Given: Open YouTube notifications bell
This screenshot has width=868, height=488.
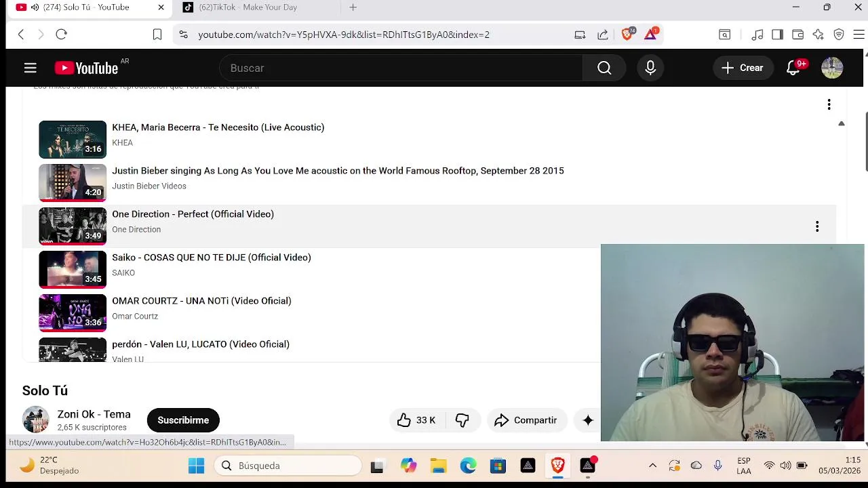Looking at the screenshot, I should coord(793,68).
